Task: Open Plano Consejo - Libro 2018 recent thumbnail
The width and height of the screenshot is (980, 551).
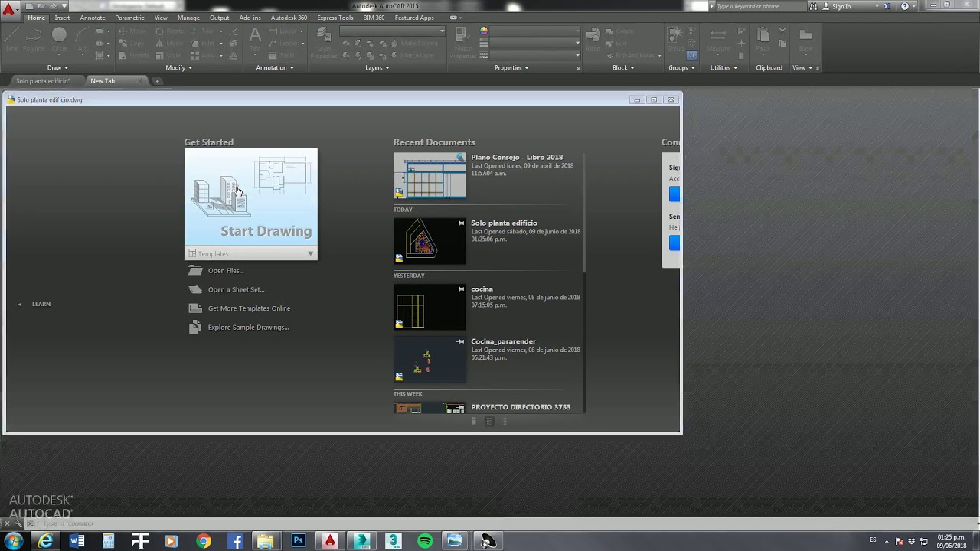Action: pyautogui.click(x=430, y=176)
